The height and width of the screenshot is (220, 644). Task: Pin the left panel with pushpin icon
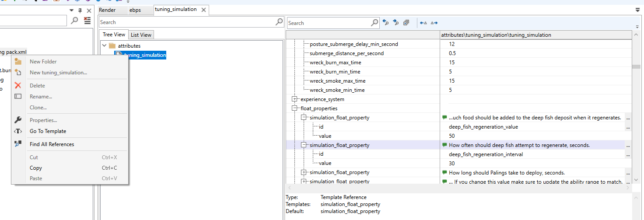80,10
